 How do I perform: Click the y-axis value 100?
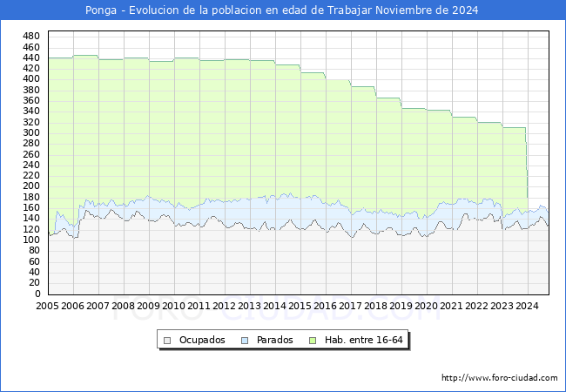point(31,240)
